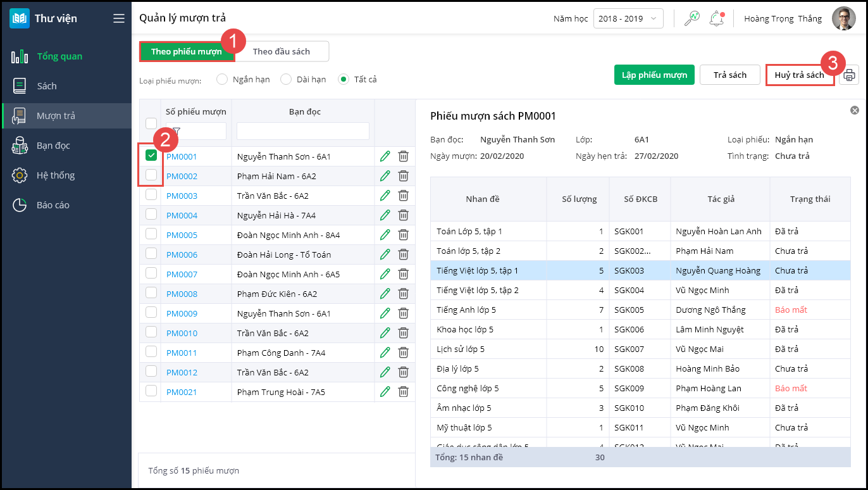Expand the Năm học 2018 - 2019 dropdown
This screenshot has width=868, height=490.
click(628, 18)
